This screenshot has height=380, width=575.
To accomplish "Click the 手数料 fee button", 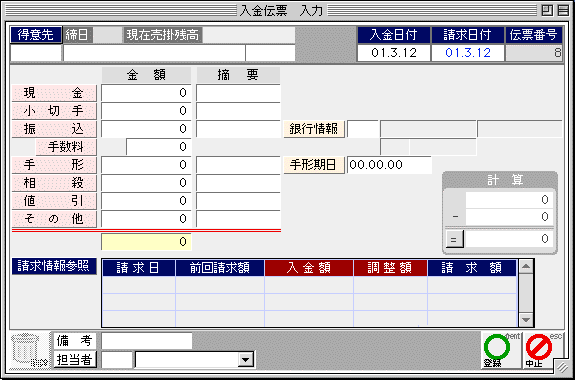I will pos(66,147).
